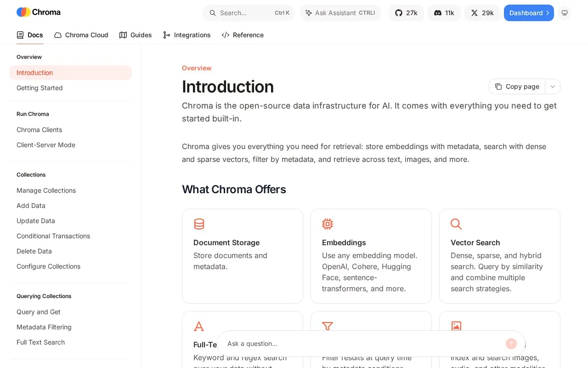Click the Document Storage database icon
The image size is (588, 368).
(x=199, y=224)
